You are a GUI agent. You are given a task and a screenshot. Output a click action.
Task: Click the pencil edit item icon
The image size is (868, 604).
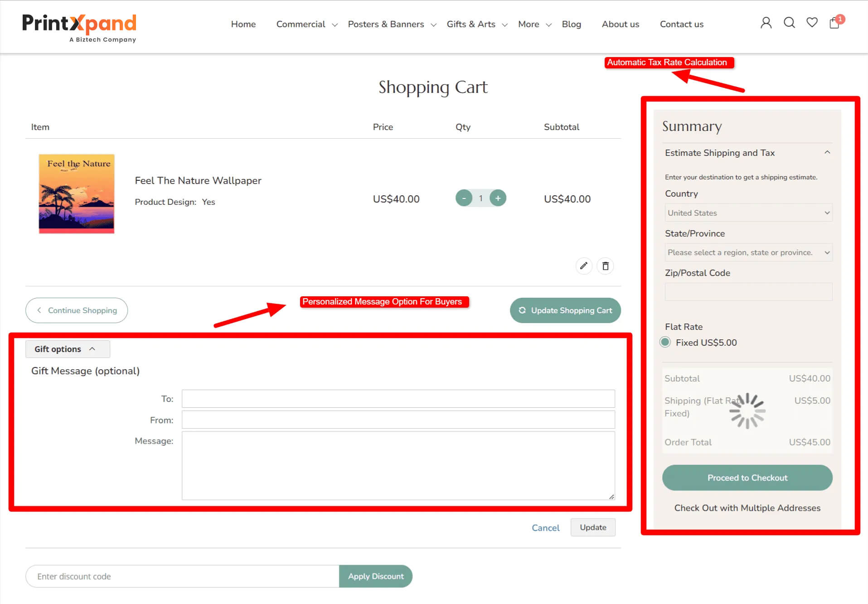tap(584, 266)
